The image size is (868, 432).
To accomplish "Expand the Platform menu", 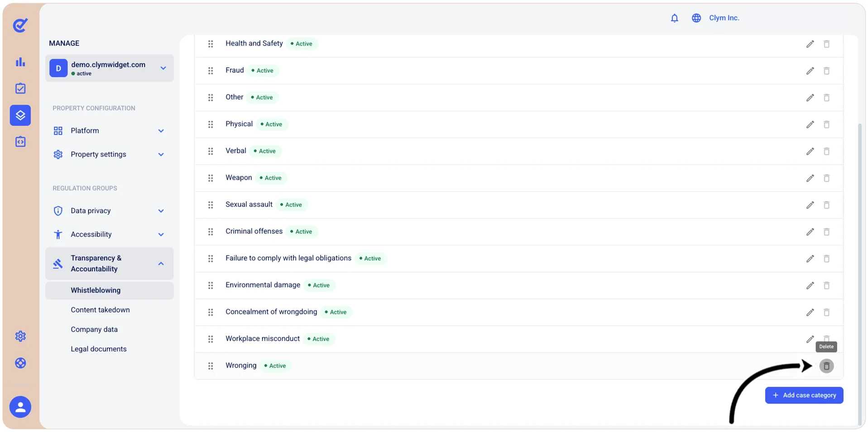I will point(109,131).
